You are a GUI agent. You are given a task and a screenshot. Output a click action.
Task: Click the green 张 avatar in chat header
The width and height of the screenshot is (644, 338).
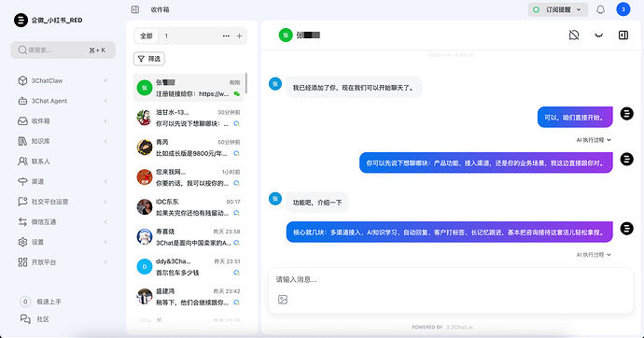286,35
